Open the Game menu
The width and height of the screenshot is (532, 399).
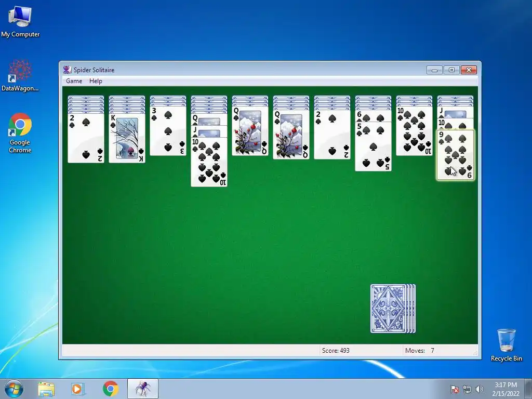pyautogui.click(x=74, y=81)
